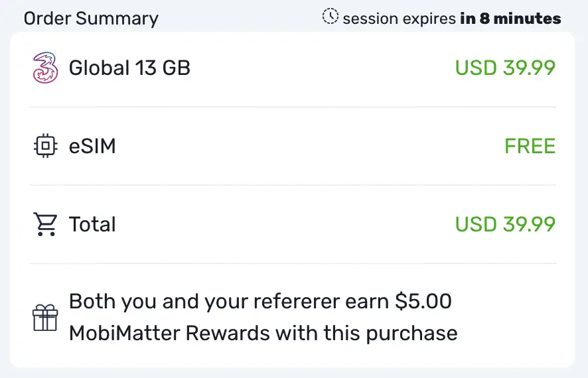The image size is (588, 378).
Task: Click the Global 13 GB plan price
Action: point(504,68)
